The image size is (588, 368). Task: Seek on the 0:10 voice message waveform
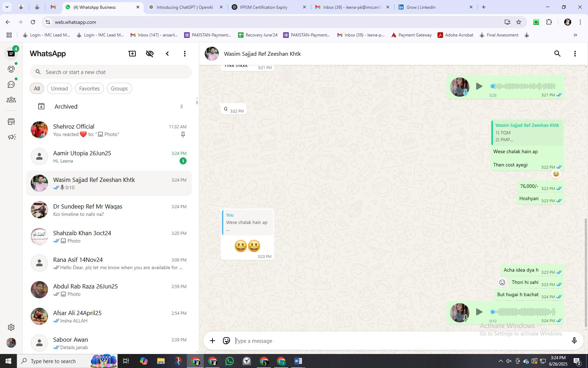pos(524,312)
